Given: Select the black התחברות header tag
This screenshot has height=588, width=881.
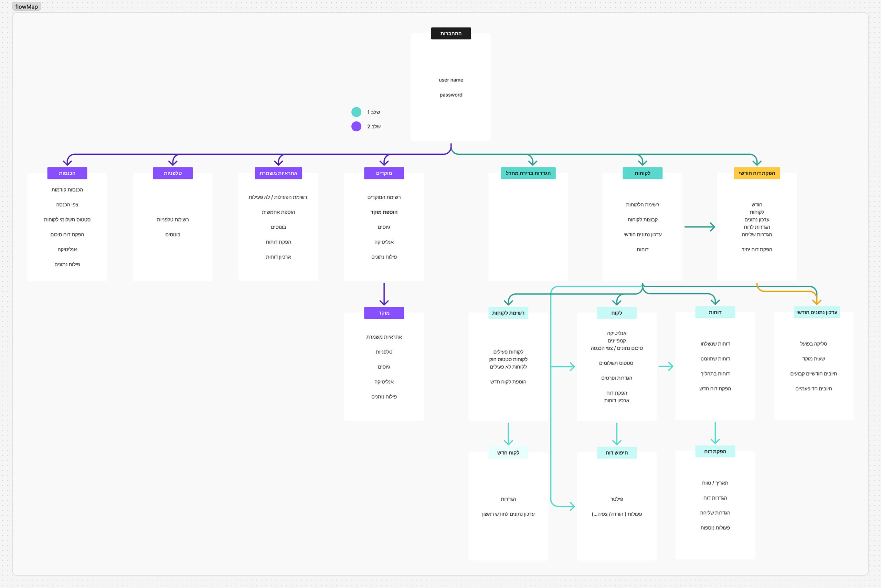Looking at the screenshot, I should click(450, 33).
